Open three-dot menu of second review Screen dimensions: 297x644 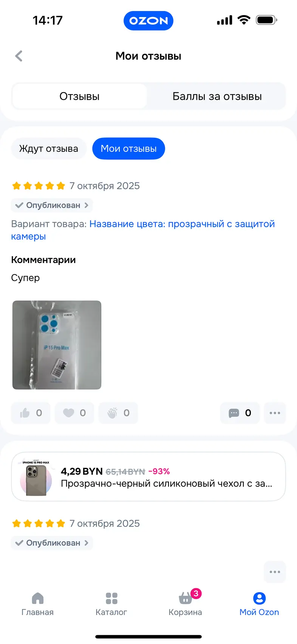[x=275, y=572]
